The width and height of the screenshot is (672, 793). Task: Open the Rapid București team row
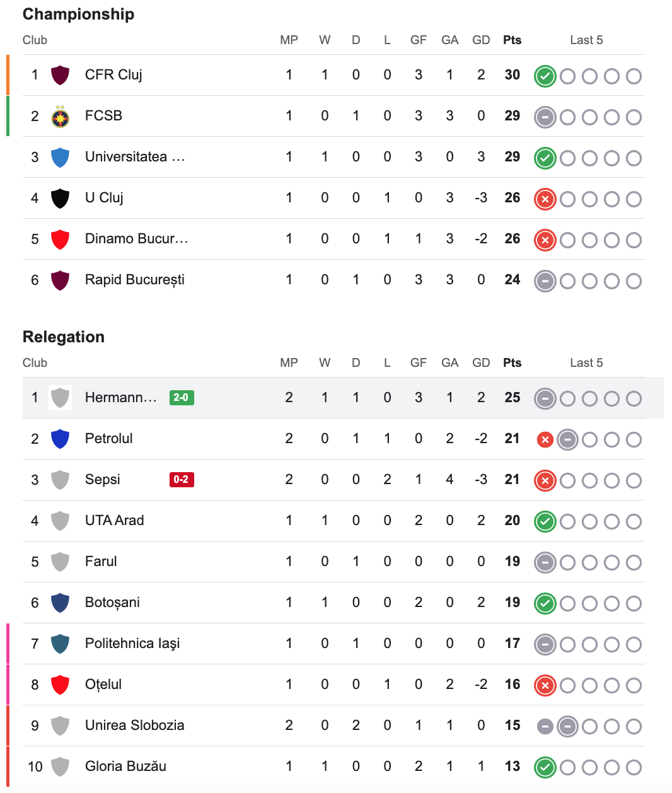pos(333,280)
